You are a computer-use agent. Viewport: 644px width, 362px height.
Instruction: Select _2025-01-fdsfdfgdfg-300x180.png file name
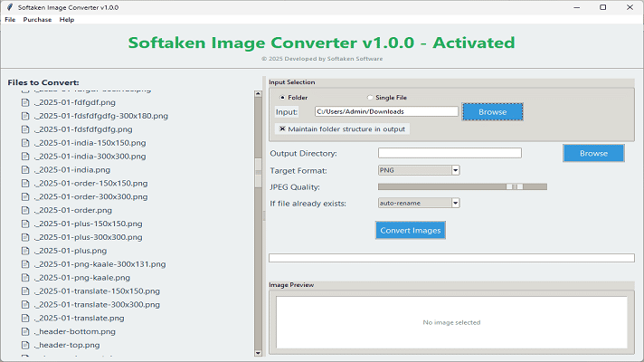point(101,116)
